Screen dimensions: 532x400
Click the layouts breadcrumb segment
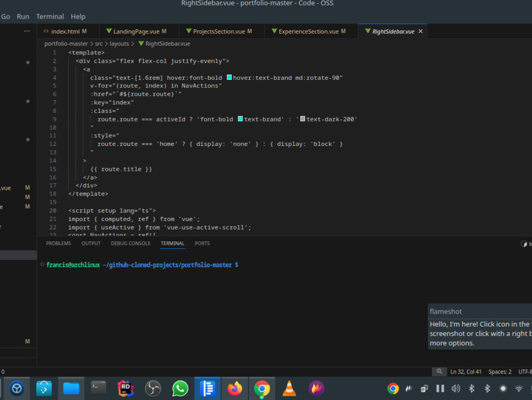click(119, 44)
